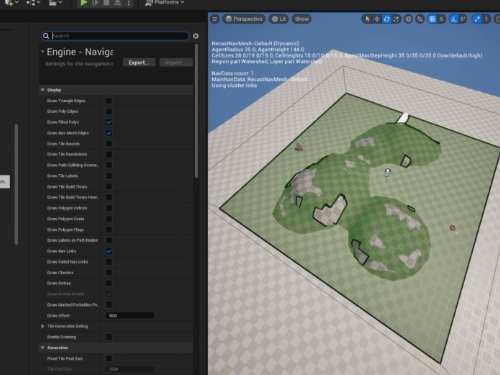Image resolution: width=500 pixels, height=375 pixels.
Task: Enable the Draw Polygon Flags checkbox
Action: (x=109, y=230)
